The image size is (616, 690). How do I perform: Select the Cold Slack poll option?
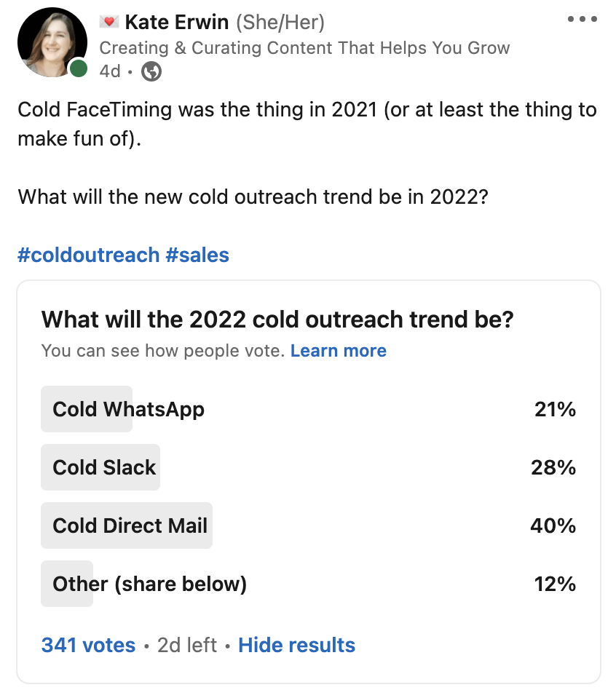pyautogui.click(x=104, y=467)
